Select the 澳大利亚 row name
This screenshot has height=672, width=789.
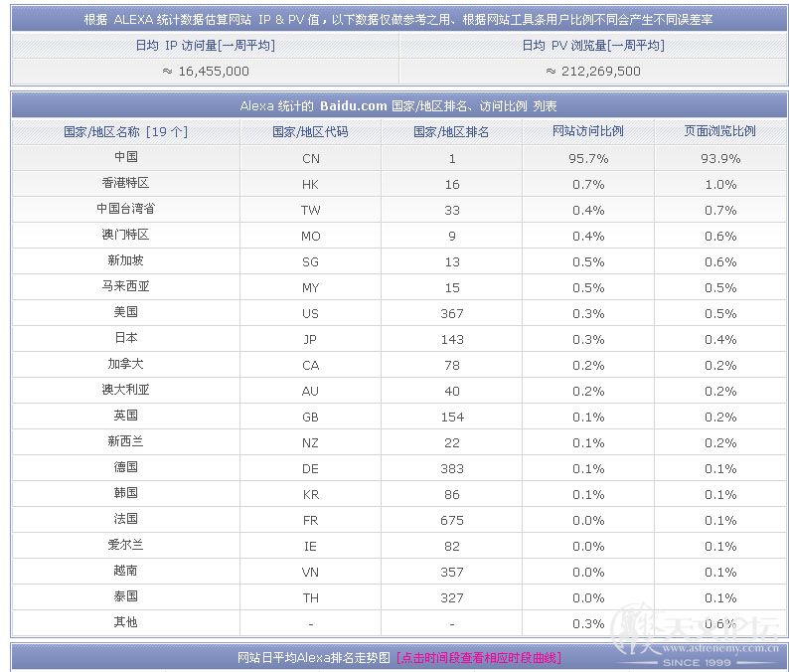[x=126, y=389]
